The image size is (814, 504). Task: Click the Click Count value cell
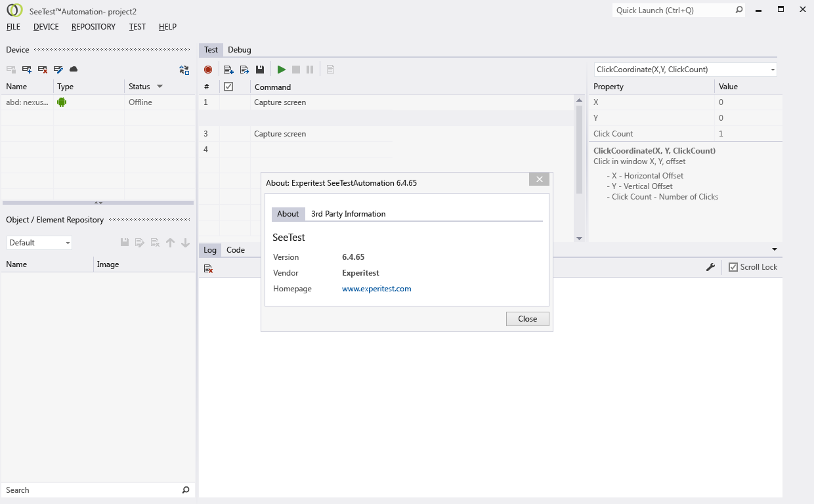click(748, 134)
